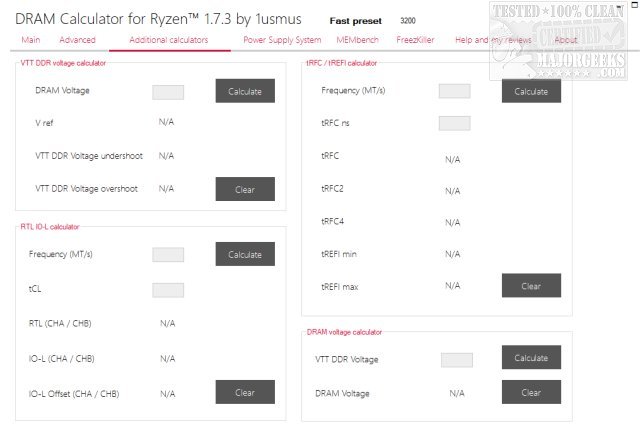Select the tRFC ns input field
Image resolution: width=640 pixels, height=448 pixels.
coord(454,123)
